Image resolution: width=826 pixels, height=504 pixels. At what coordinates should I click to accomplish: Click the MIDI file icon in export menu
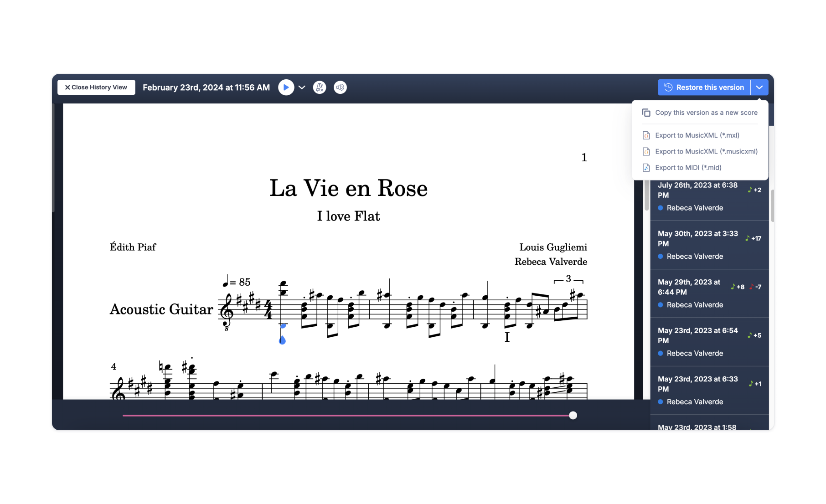646,168
